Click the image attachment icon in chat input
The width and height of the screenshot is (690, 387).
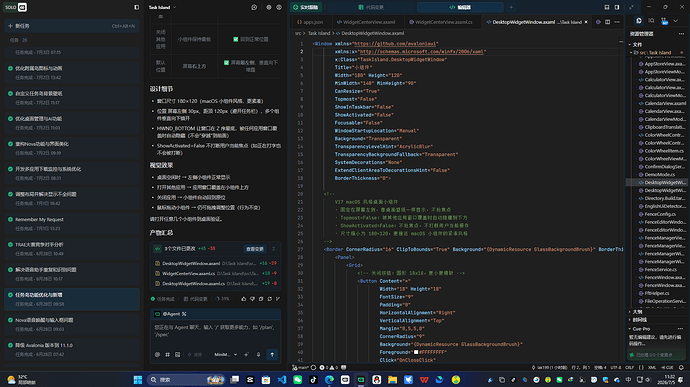pos(177,354)
